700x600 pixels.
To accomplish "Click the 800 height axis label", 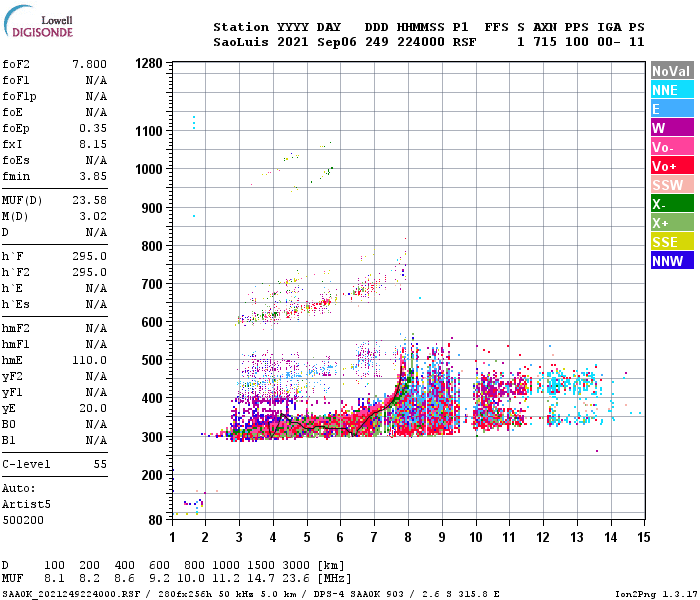I will pos(152,246).
